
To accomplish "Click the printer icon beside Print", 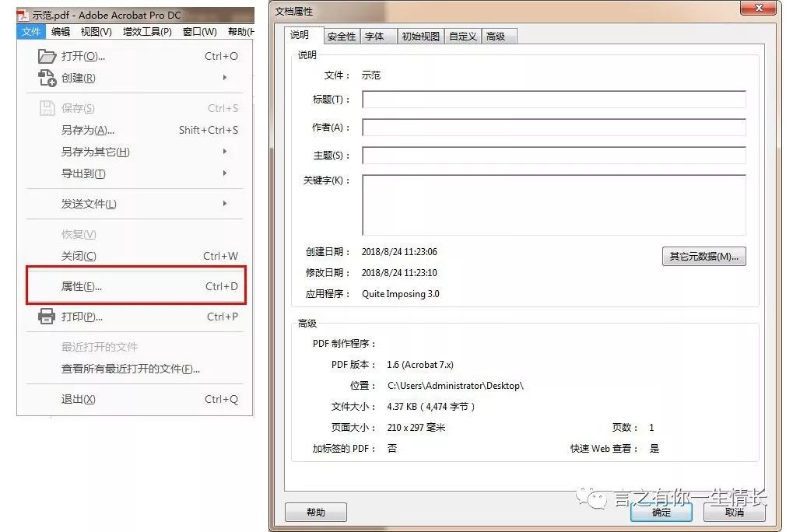I will (47, 317).
